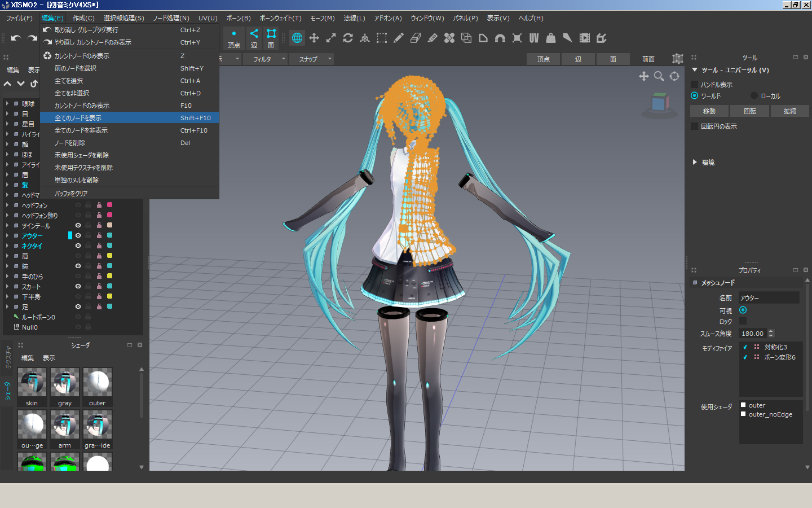
Task: Click the 名前 input field アウター
Action: coord(769,297)
